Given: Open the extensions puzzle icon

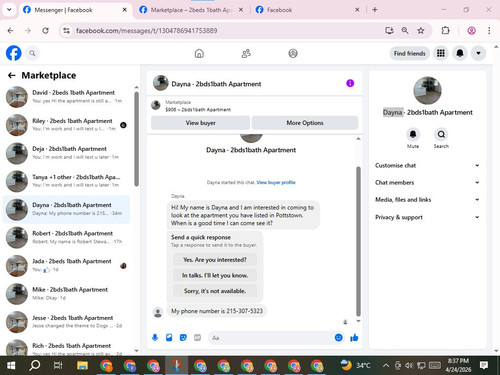Looking at the screenshot, I should pyautogui.click(x=445, y=31).
